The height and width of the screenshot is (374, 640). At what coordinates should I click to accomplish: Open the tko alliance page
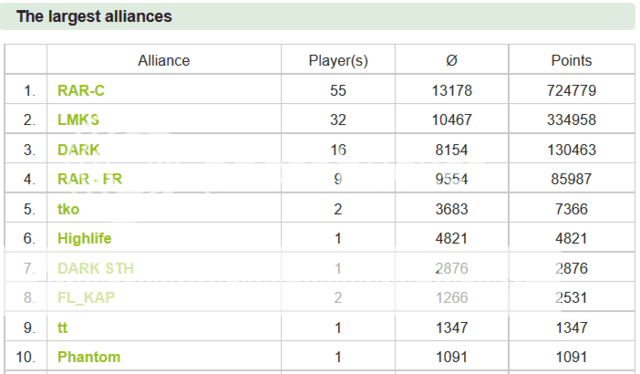click(x=68, y=209)
